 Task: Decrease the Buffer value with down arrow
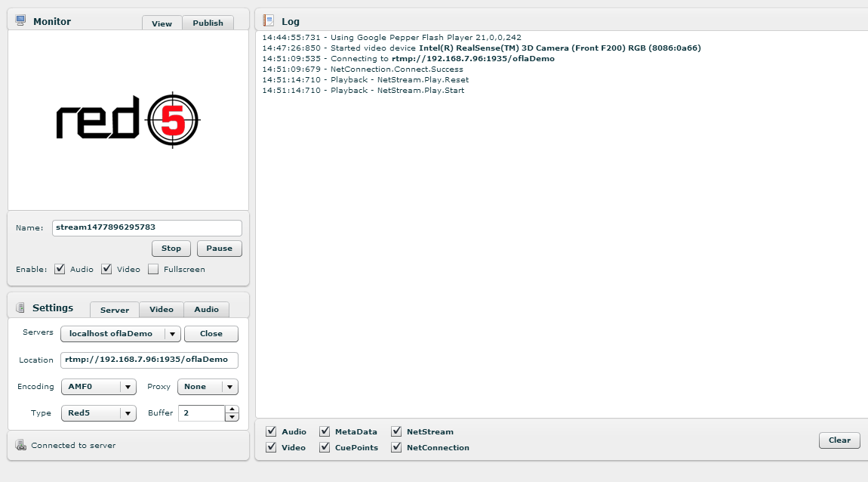click(232, 417)
